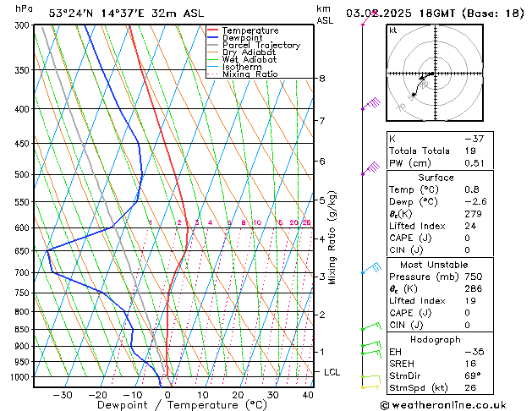Click the vertical 'Mixing Ratio (g/kg)' axis title
Viewport: 532px width, 411px height.
[332, 238]
